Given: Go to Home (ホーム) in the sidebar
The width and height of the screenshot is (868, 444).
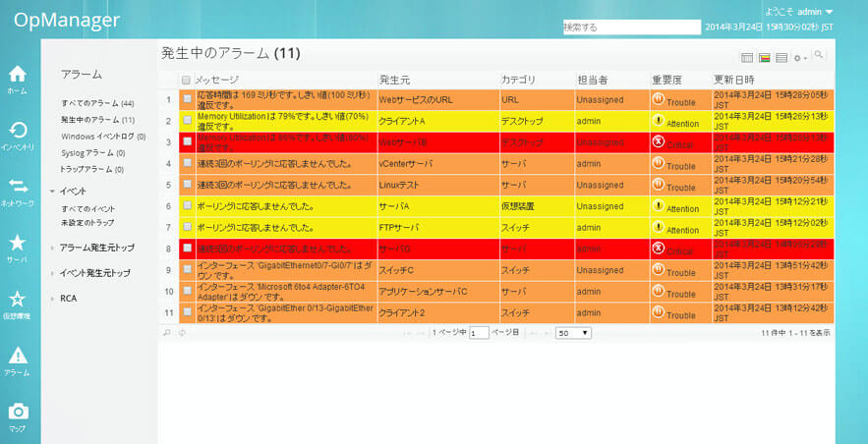Looking at the screenshot, I should coord(17,74).
